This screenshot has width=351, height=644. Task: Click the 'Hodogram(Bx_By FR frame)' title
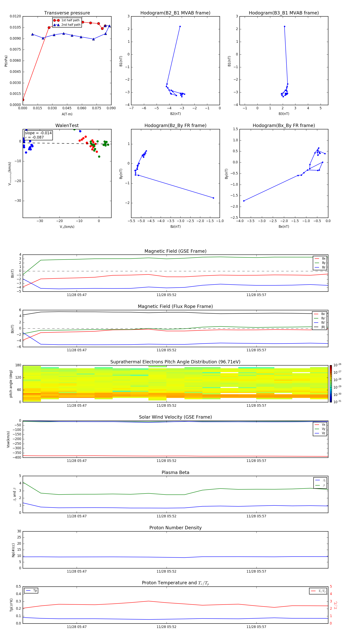[x=284, y=125]
